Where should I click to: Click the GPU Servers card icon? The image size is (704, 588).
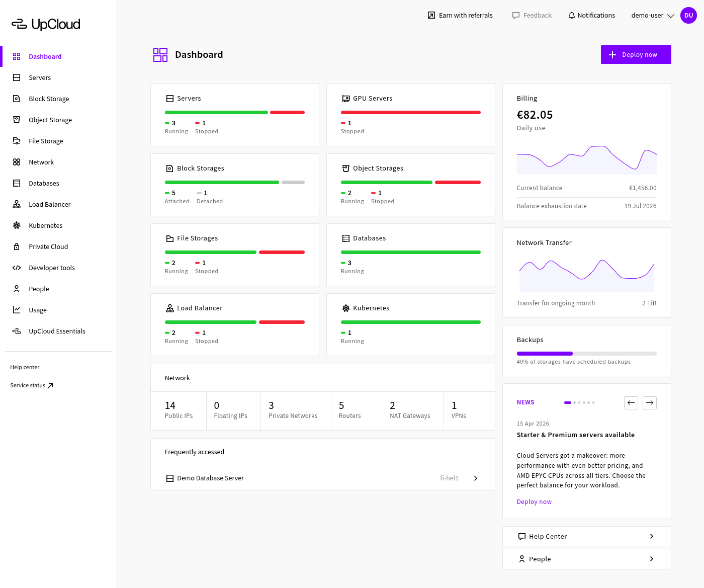[x=346, y=99]
